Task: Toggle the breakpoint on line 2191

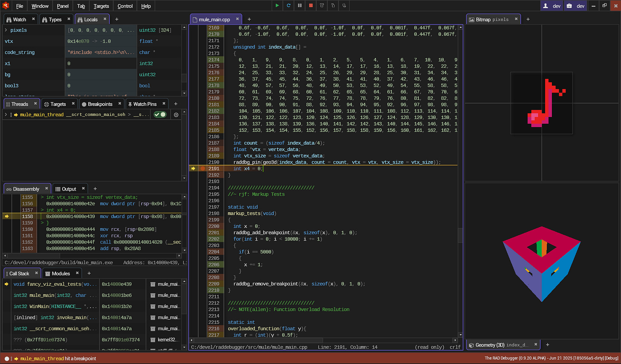Action: click(x=203, y=169)
